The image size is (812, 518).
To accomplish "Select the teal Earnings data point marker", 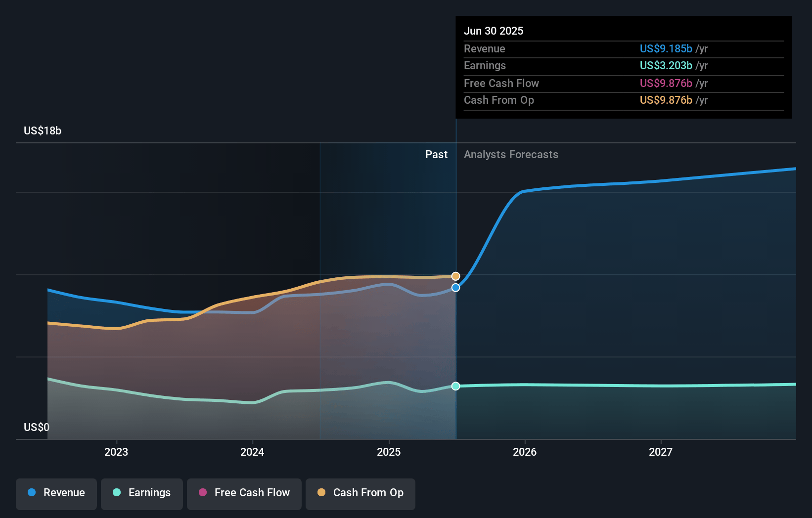I will coord(455,386).
